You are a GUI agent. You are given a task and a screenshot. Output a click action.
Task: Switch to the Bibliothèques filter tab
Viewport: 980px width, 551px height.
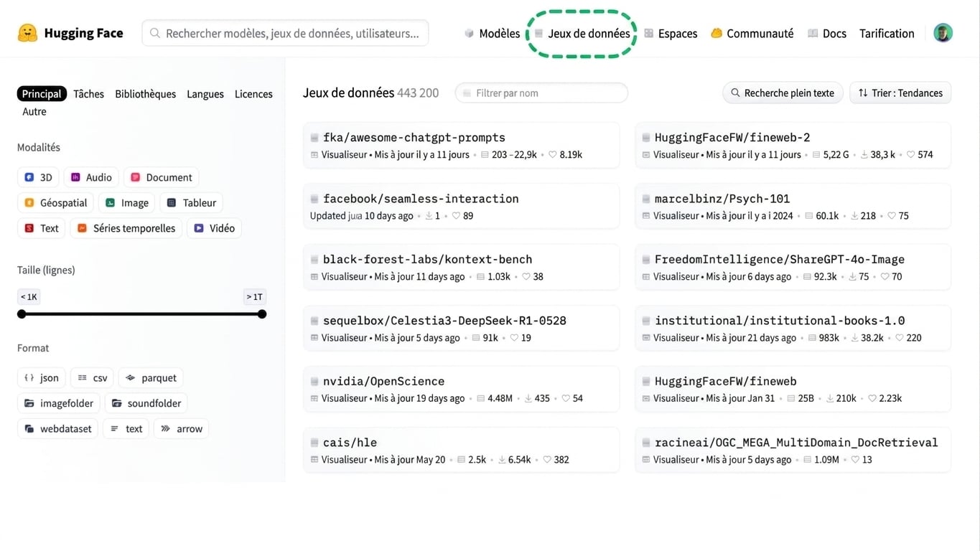pos(145,94)
